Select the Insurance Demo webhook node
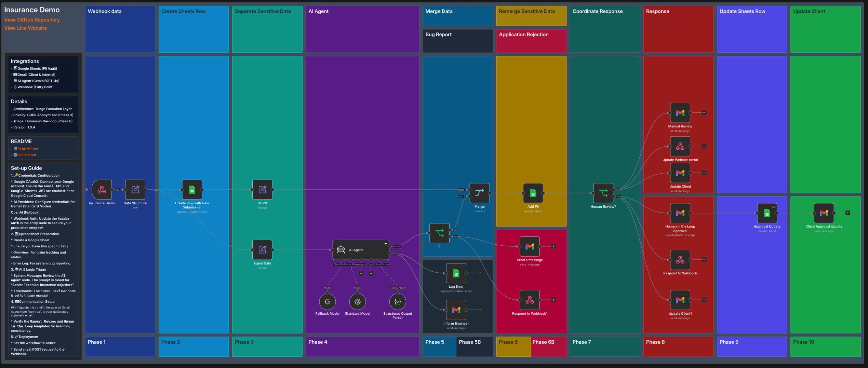This screenshot has width=868, height=368. (x=102, y=190)
